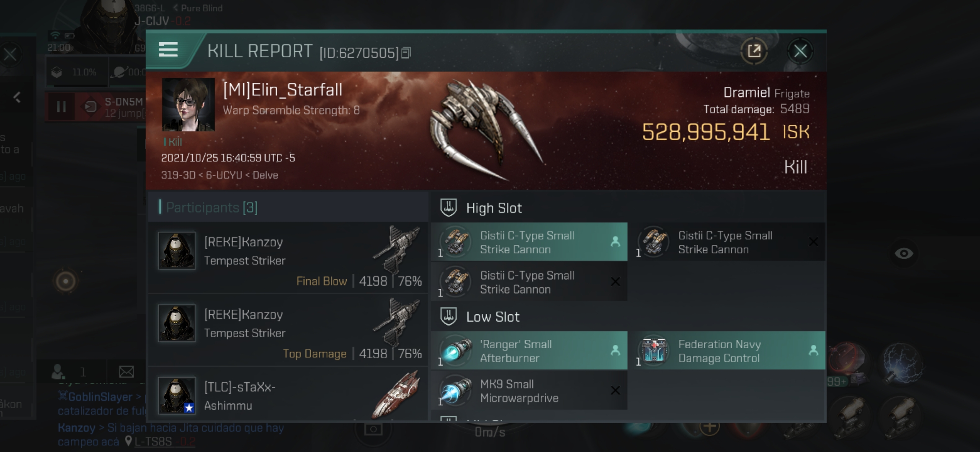980x452 pixels.
Task: Open the mail envelope icon
Action: click(x=126, y=372)
